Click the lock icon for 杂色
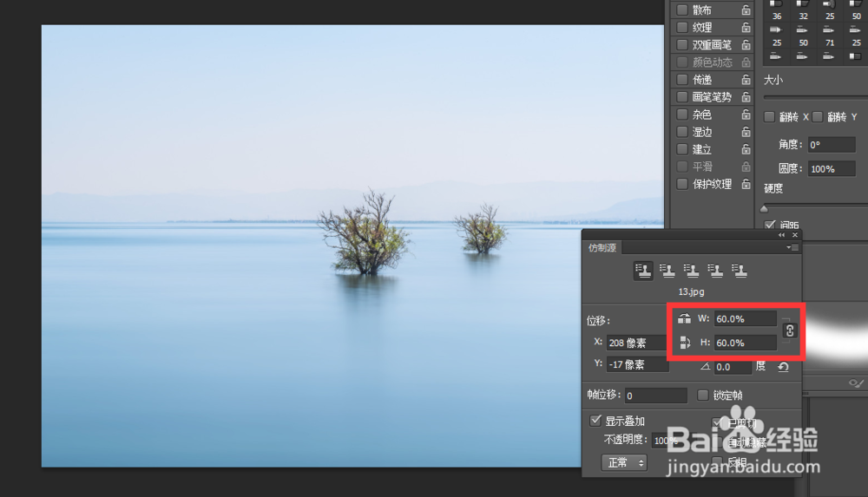The height and width of the screenshot is (497, 868). tap(746, 114)
